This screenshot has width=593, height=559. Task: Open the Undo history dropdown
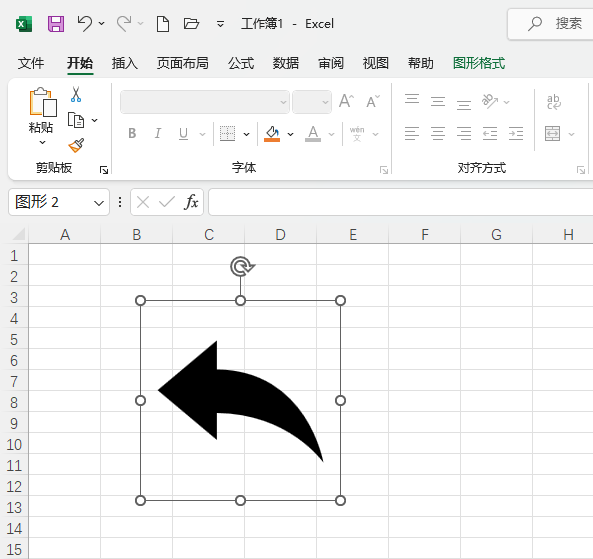click(x=101, y=23)
